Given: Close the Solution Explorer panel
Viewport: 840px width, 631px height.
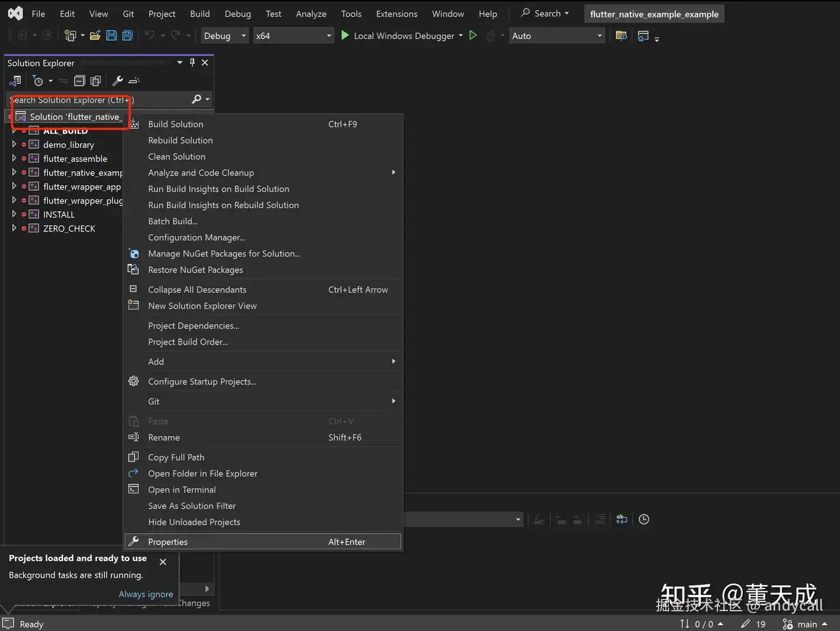Looking at the screenshot, I should coord(205,62).
